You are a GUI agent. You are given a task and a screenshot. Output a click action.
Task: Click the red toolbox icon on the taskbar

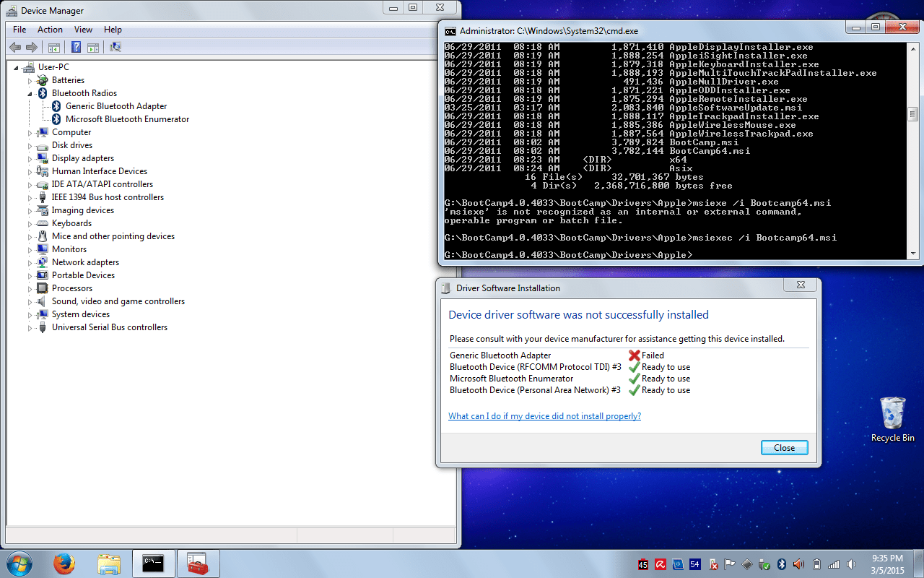click(197, 564)
